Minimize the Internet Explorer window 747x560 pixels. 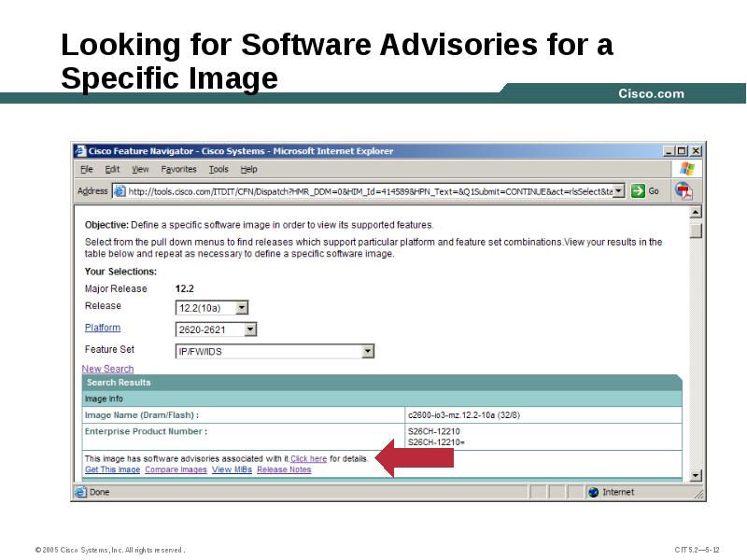pos(669,151)
